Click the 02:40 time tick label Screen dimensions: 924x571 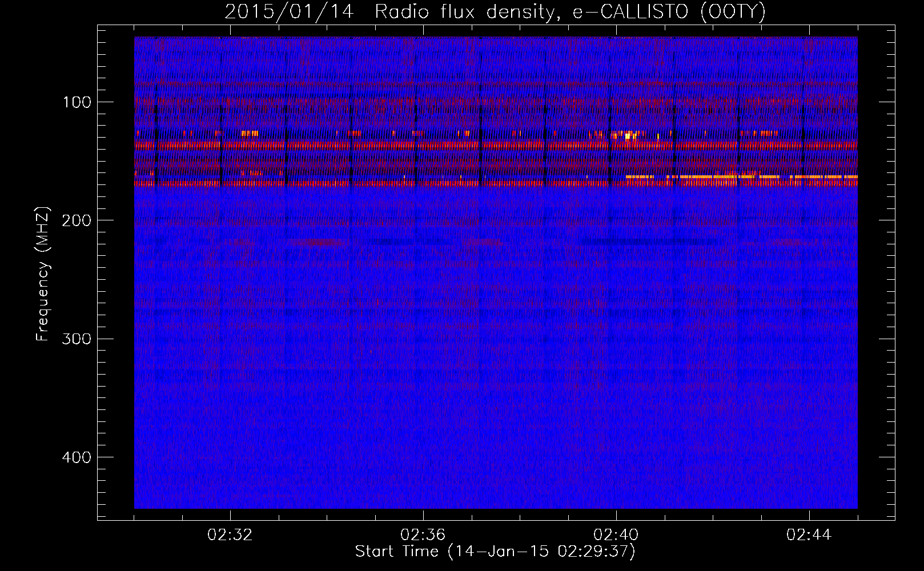616,535
